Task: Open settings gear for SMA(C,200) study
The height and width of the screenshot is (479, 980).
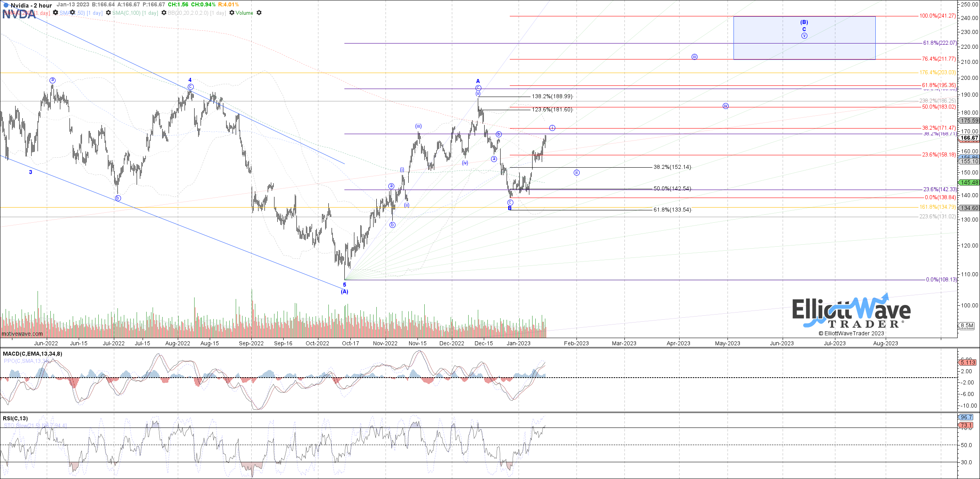Action: tap(55, 13)
